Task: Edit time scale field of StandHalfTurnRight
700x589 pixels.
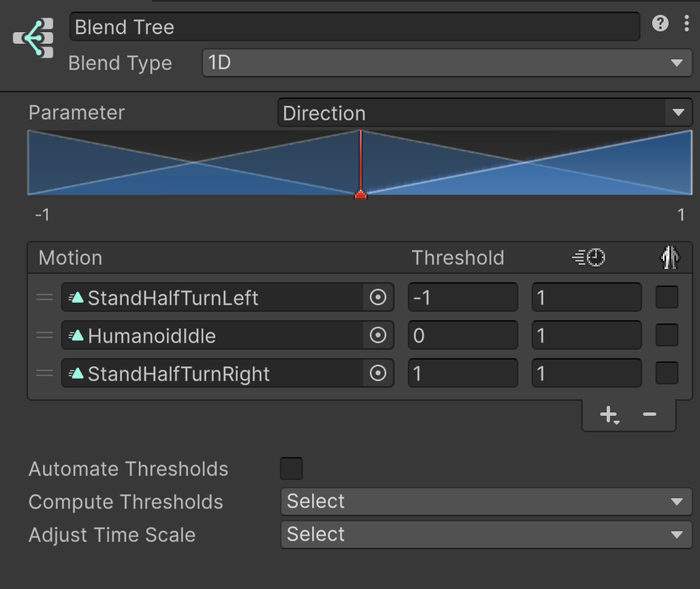Action: (x=587, y=373)
